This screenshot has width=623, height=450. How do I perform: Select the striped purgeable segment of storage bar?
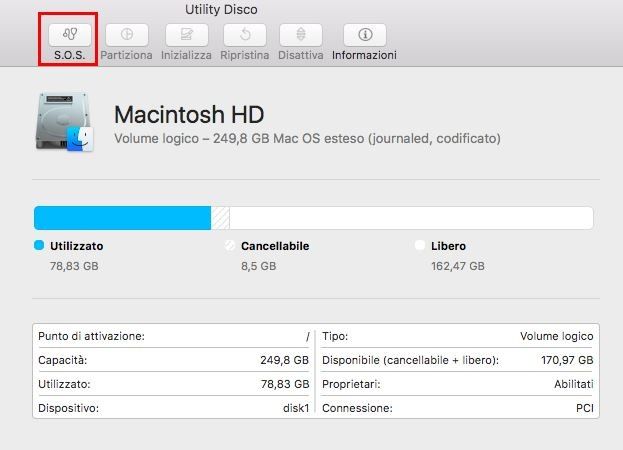pyautogui.click(x=220, y=218)
